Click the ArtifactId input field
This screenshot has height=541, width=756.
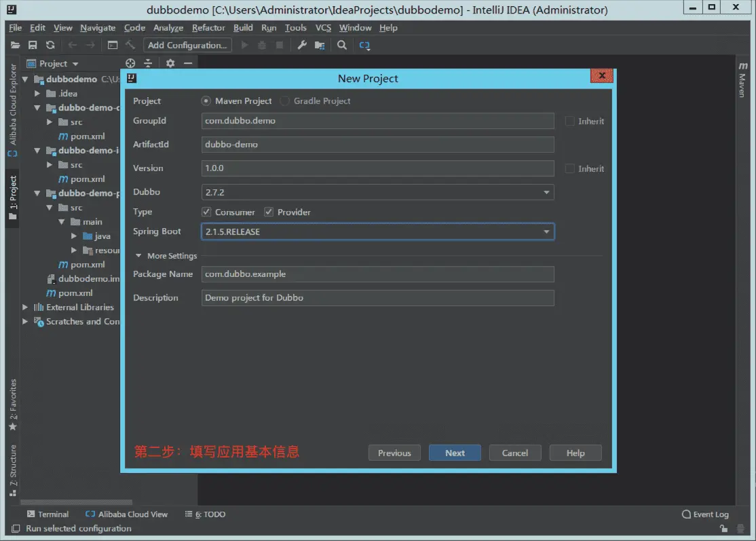377,145
